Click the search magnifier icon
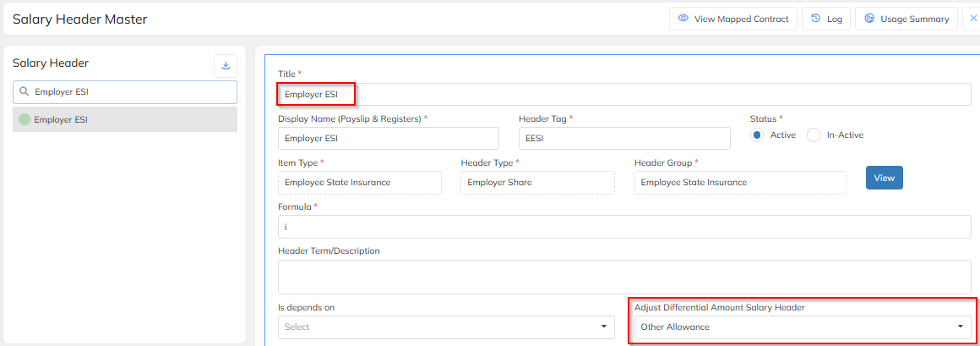The width and height of the screenshot is (980, 346). click(x=24, y=92)
